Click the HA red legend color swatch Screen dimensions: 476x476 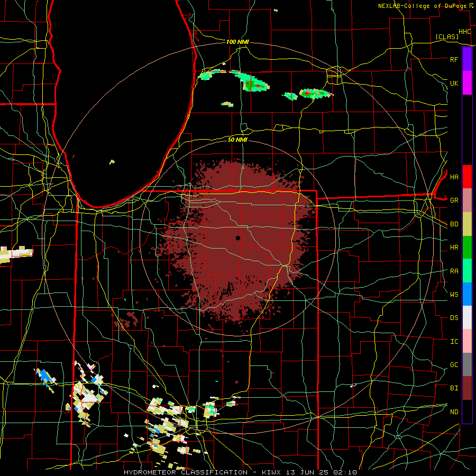pos(467,177)
